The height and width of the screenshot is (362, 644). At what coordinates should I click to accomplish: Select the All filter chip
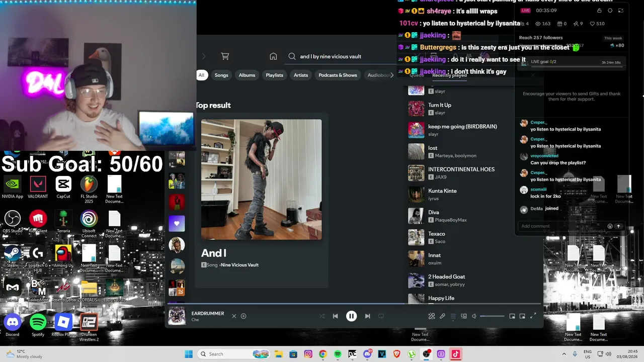tap(201, 75)
